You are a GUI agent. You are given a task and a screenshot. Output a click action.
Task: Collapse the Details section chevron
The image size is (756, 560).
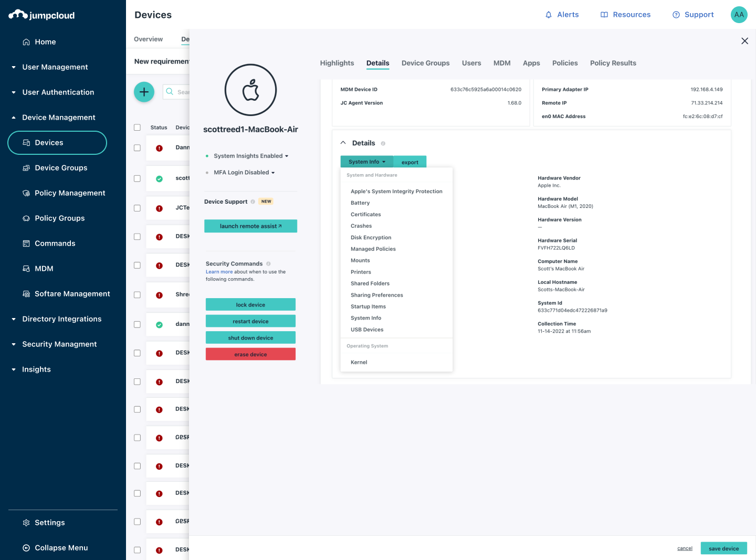343,143
